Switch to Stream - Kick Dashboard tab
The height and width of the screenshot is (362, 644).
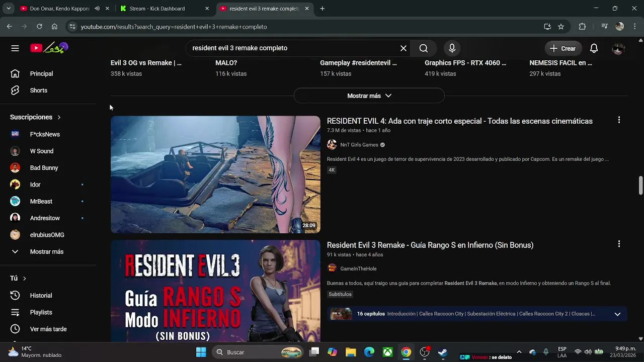pyautogui.click(x=157, y=9)
